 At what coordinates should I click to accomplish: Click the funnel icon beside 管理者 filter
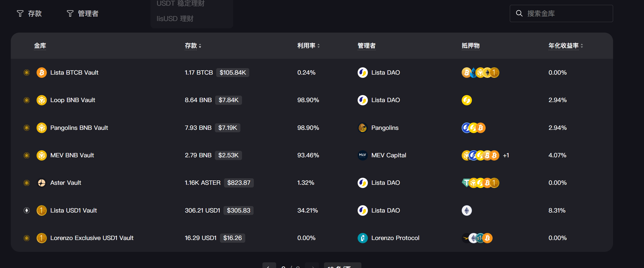(70, 13)
